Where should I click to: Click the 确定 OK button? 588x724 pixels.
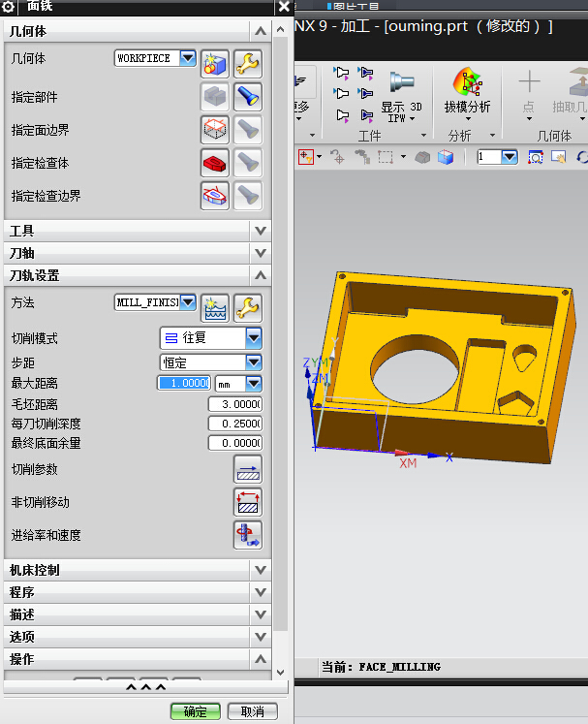[196, 711]
